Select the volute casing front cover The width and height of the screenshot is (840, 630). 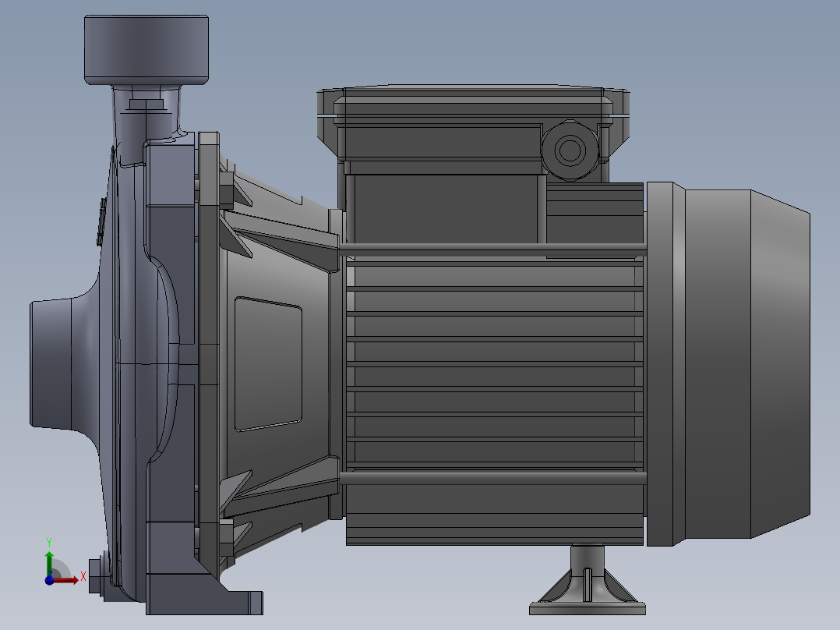(x=126, y=365)
